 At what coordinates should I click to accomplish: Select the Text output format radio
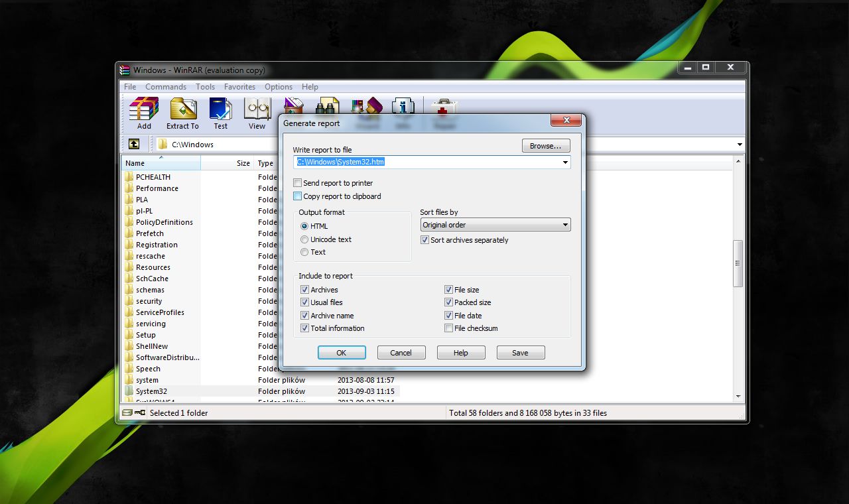[304, 252]
